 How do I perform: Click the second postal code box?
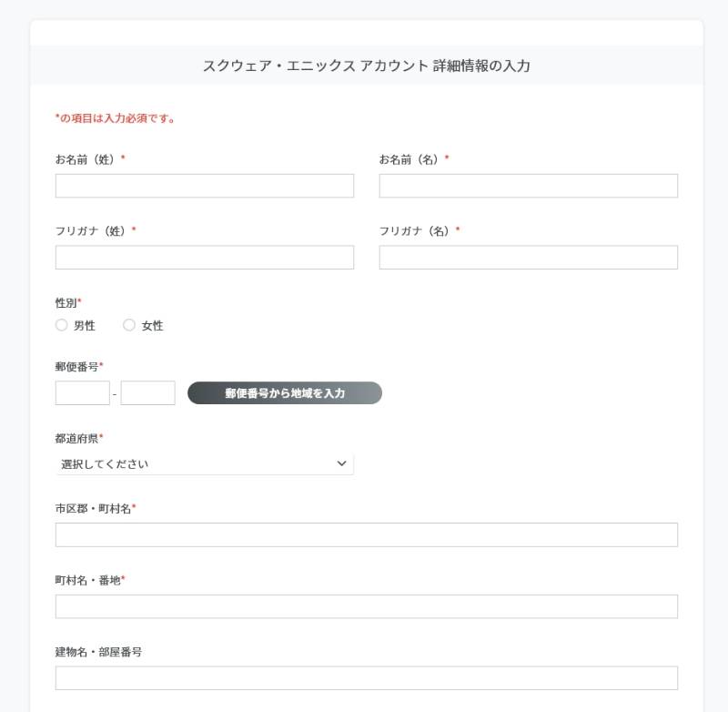(x=148, y=393)
